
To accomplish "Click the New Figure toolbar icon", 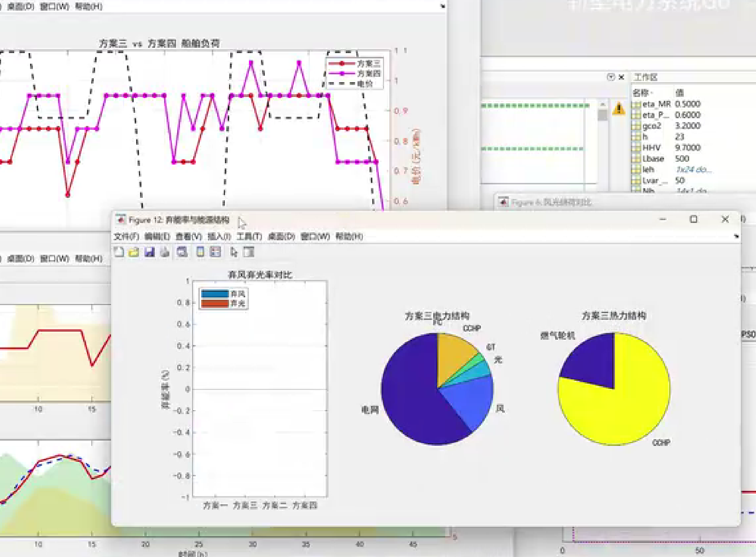I will tap(119, 252).
